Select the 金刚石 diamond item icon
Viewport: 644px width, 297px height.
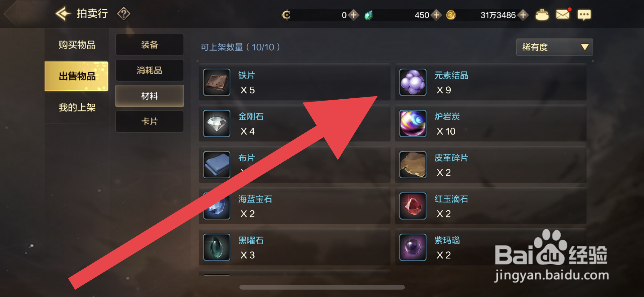click(217, 123)
